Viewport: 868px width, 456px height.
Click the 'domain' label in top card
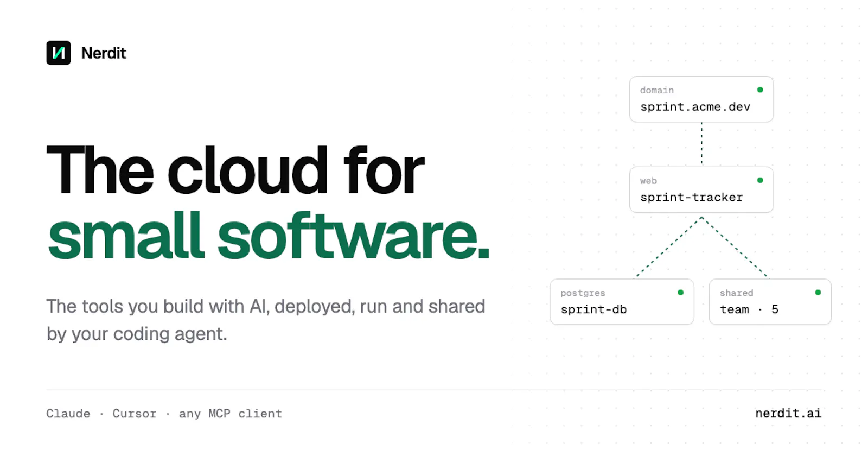click(x=657, y=90)
